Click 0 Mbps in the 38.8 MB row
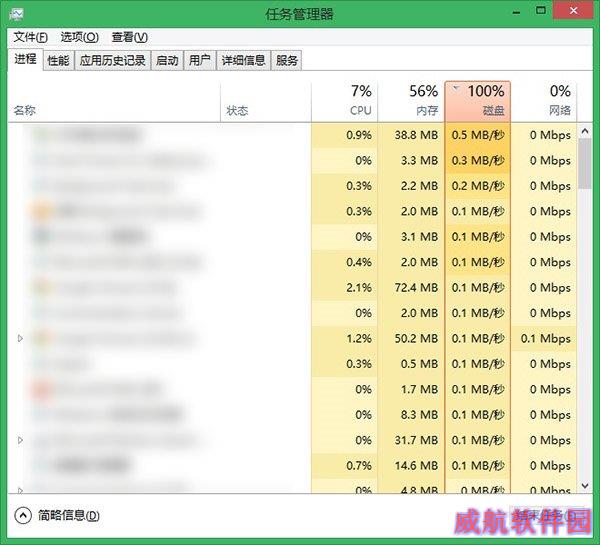The width and height of the screenshot is (600, 545). 550,135
